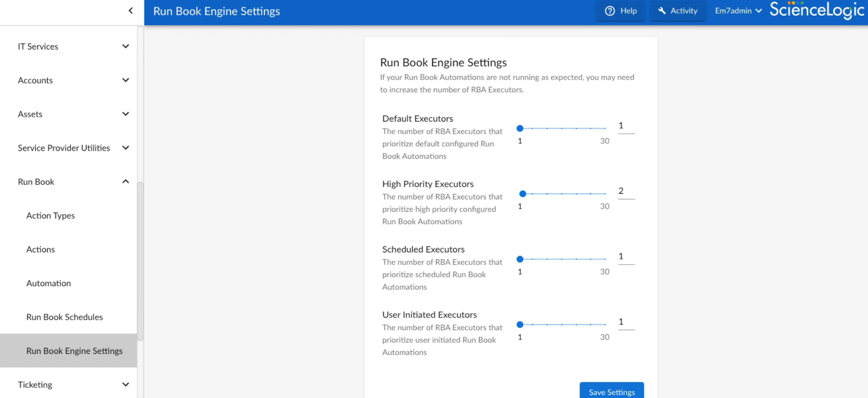This screenshot has height=398, width=868.
Task: Collapse the left sidebar with back arrow
Action: pyautogui.click(x=130, y=11)
